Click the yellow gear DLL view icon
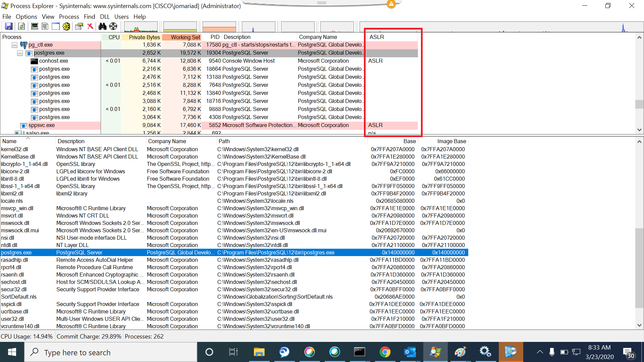Screen dimensions: 644x362 click(66, 26)
